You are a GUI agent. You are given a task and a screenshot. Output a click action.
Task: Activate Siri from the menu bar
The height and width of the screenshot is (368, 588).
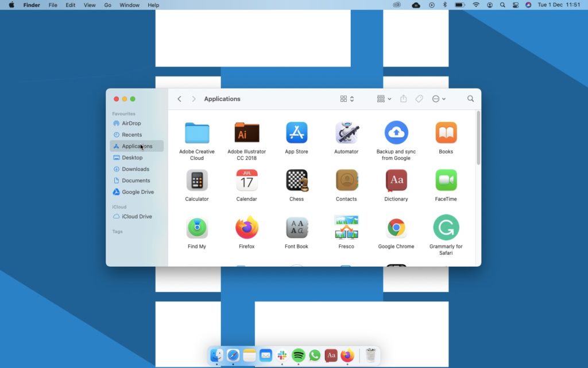(528, 5)
